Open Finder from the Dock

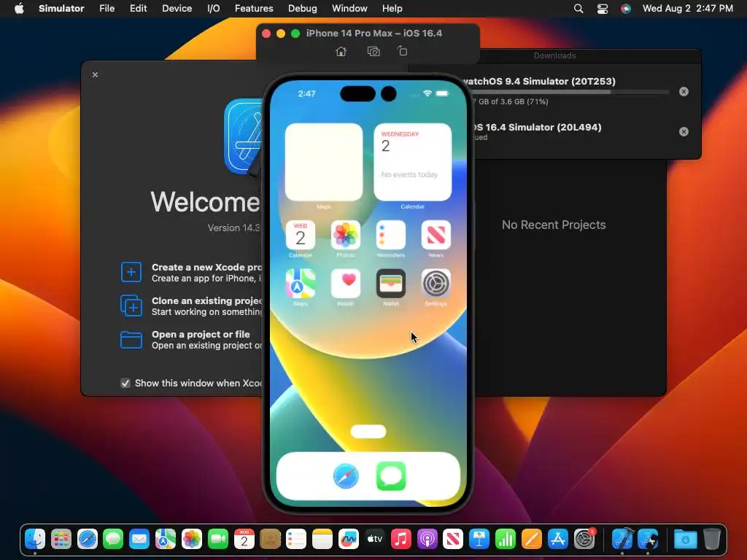(x=35, y=539)
